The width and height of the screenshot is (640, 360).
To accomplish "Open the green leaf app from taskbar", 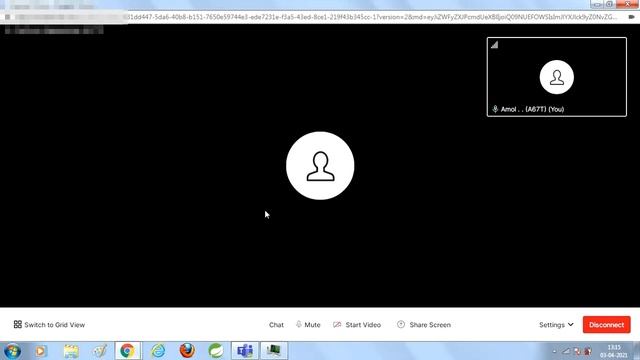I will click(x=216, y=351).
